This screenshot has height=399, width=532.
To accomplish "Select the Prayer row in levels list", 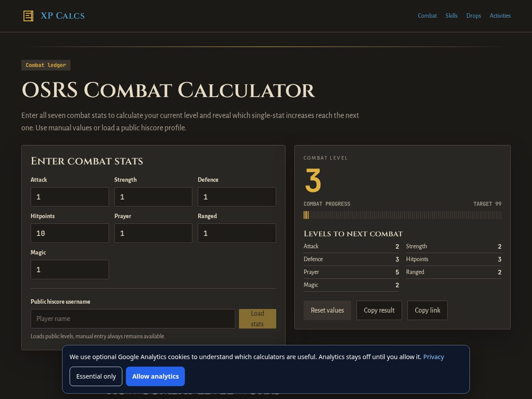I will (x=351, y=272).
